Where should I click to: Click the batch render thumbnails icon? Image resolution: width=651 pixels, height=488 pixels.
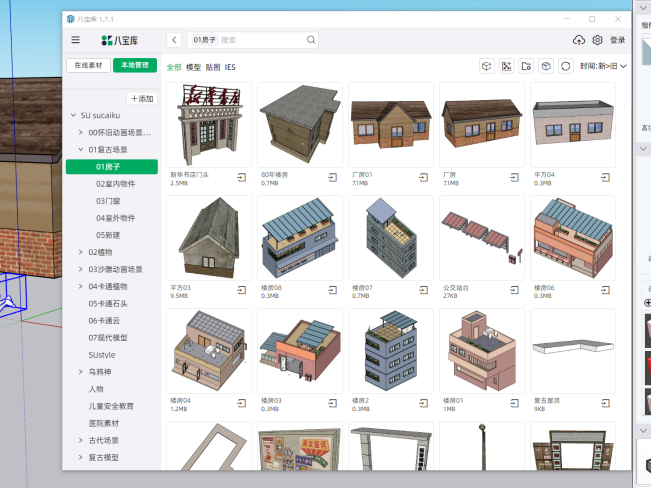click(507, 66)
